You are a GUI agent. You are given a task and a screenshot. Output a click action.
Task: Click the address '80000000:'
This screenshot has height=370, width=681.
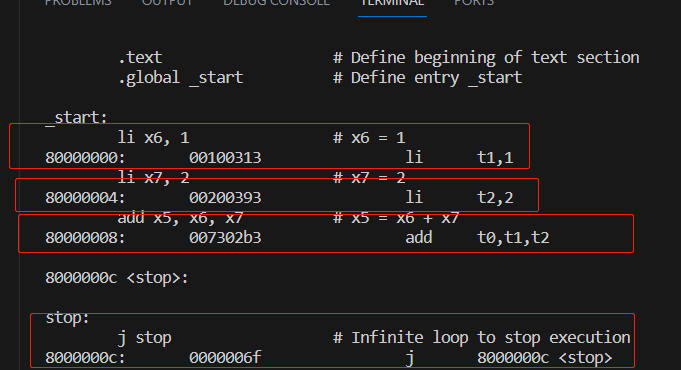pyautogui.click(x=85, y=158)
